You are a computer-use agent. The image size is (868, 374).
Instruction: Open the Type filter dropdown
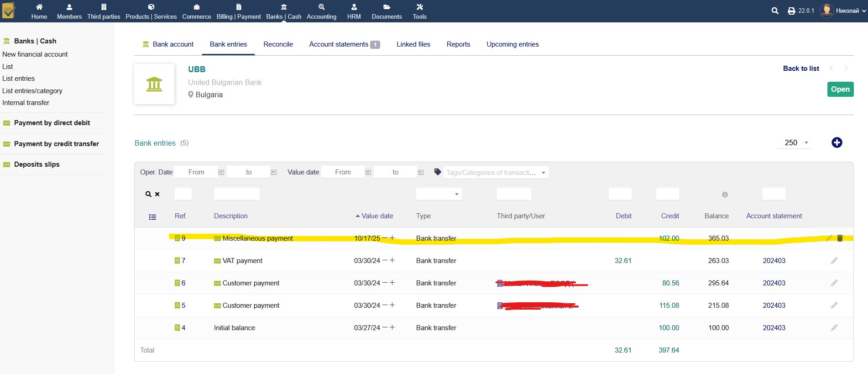pos(439,194)
